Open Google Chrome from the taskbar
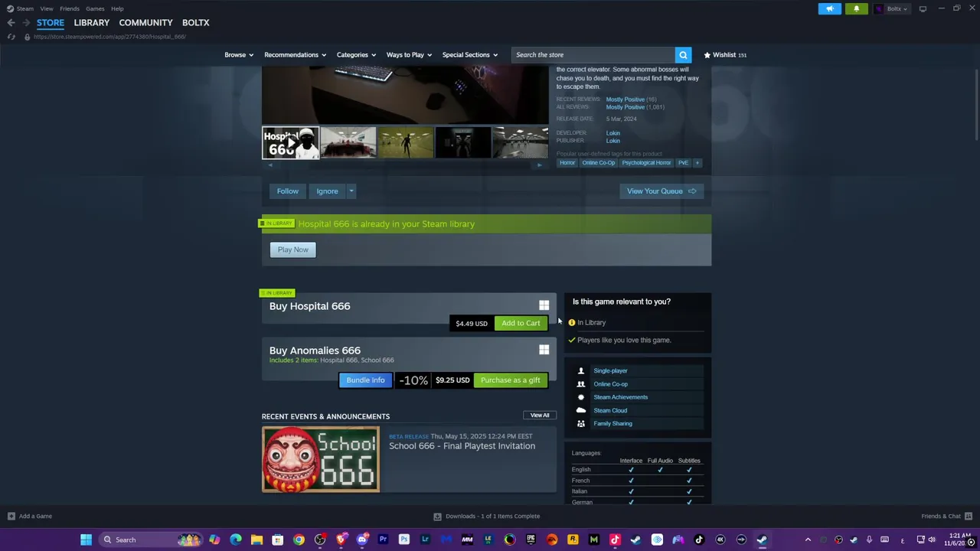This screenshot has width=980, height=551. coord(299,540)
